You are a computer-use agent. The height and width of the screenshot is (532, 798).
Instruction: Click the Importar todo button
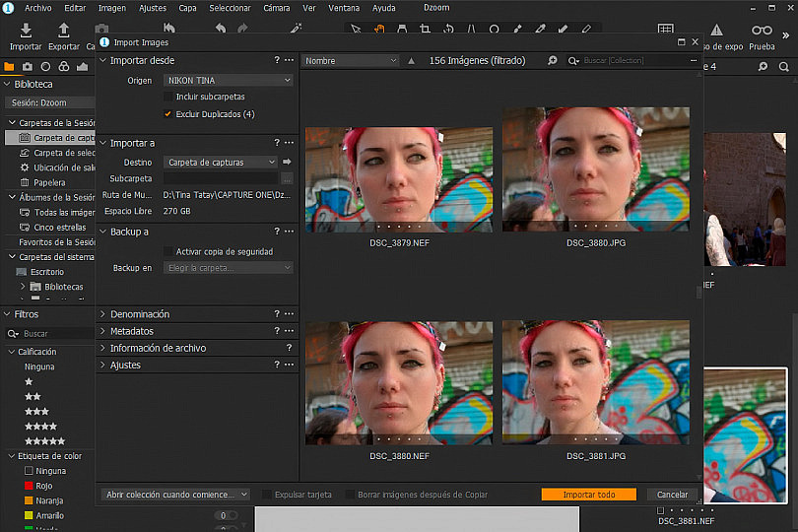point(589,495)
